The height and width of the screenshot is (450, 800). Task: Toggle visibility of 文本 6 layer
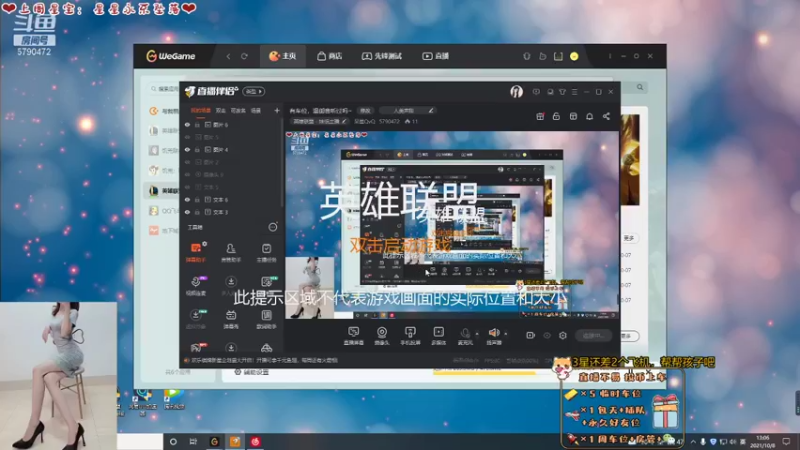tap(187, 199)
